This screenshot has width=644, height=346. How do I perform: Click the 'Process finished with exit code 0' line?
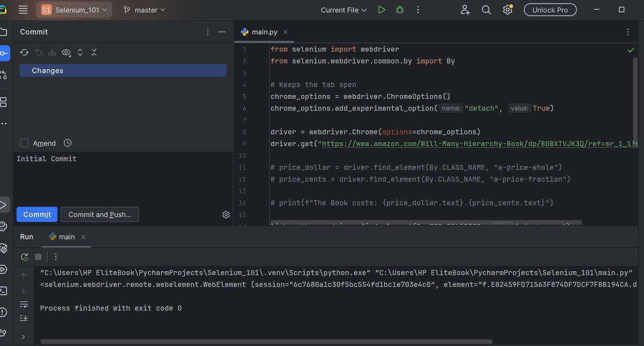111,308
